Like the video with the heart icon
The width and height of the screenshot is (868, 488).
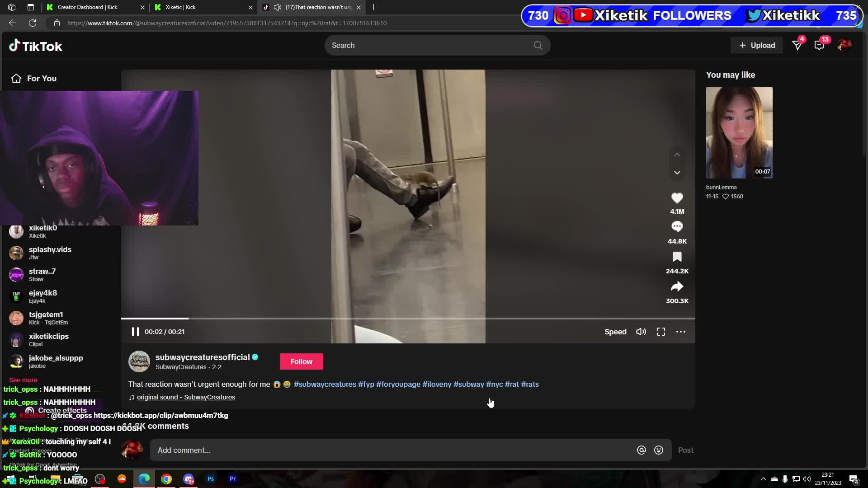click(677, 198)
